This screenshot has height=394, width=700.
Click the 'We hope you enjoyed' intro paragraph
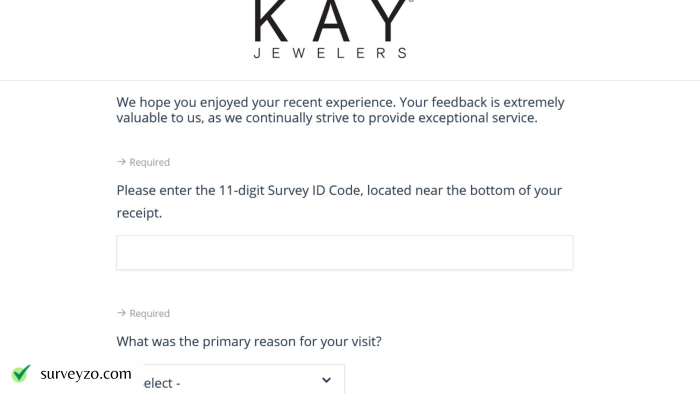(340, 110)
